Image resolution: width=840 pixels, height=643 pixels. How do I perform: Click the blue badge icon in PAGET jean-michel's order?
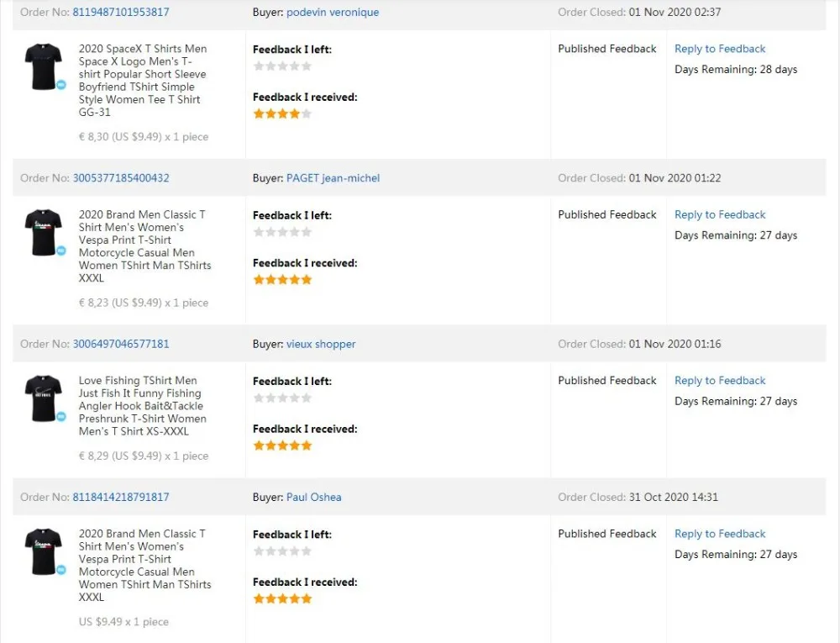[x=61, y=250]
